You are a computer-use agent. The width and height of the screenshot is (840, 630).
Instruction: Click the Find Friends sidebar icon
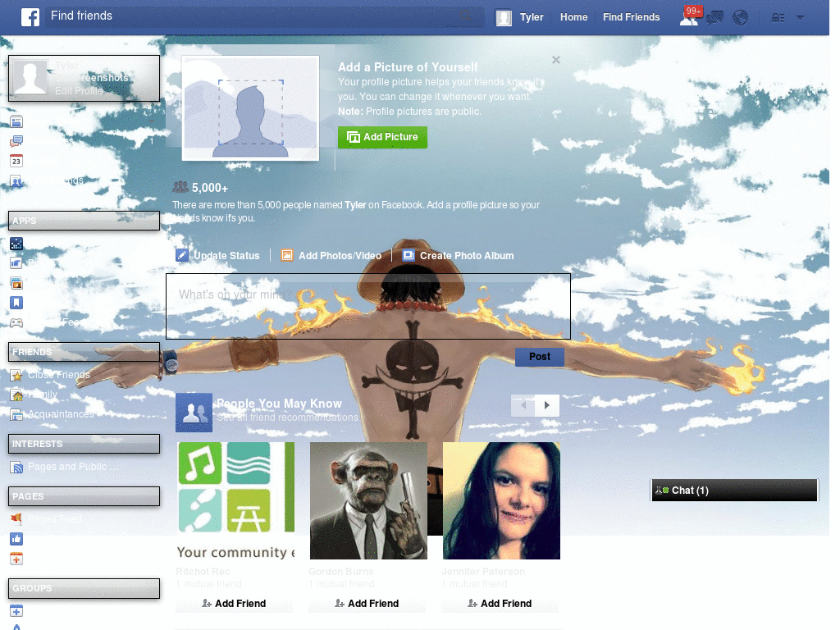click(16, 181)
